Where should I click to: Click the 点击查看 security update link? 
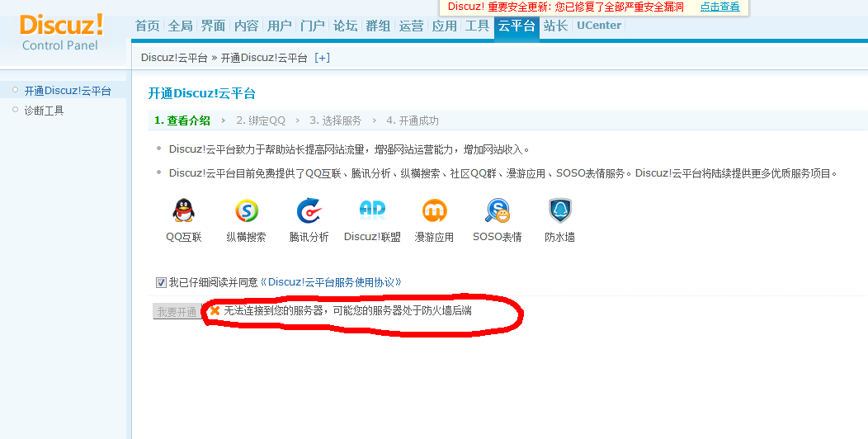click(719, 7)
